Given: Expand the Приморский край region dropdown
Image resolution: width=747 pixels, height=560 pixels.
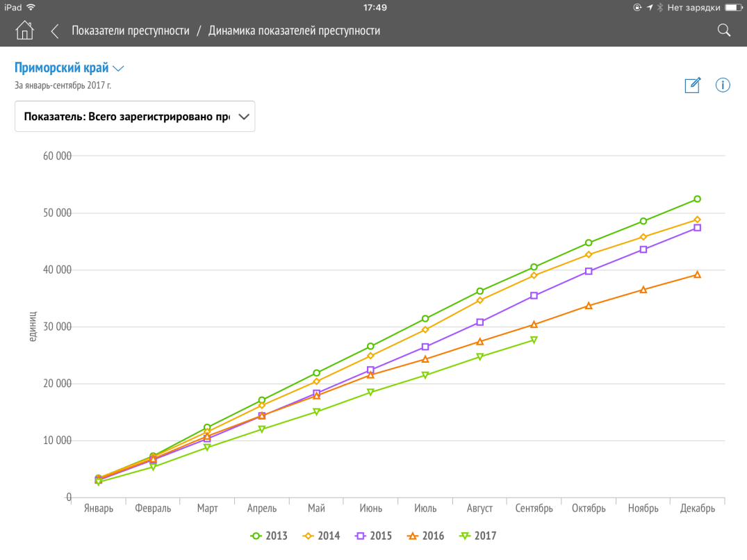Looking at the screenshot, I should tap(69, 68).
